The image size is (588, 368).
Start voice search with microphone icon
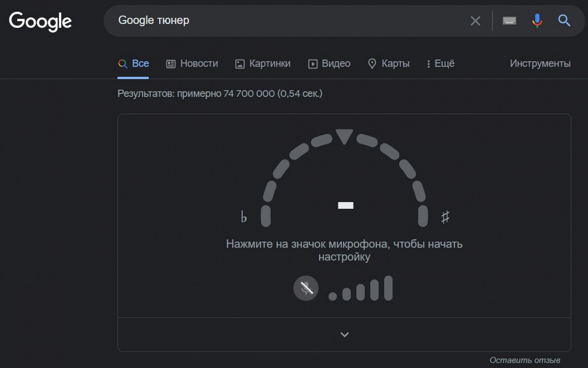537,20
